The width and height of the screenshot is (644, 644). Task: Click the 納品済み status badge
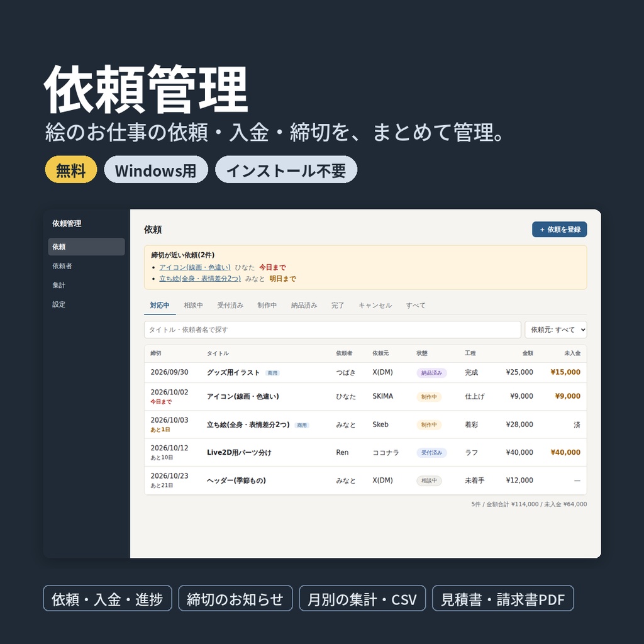point(431,373)
